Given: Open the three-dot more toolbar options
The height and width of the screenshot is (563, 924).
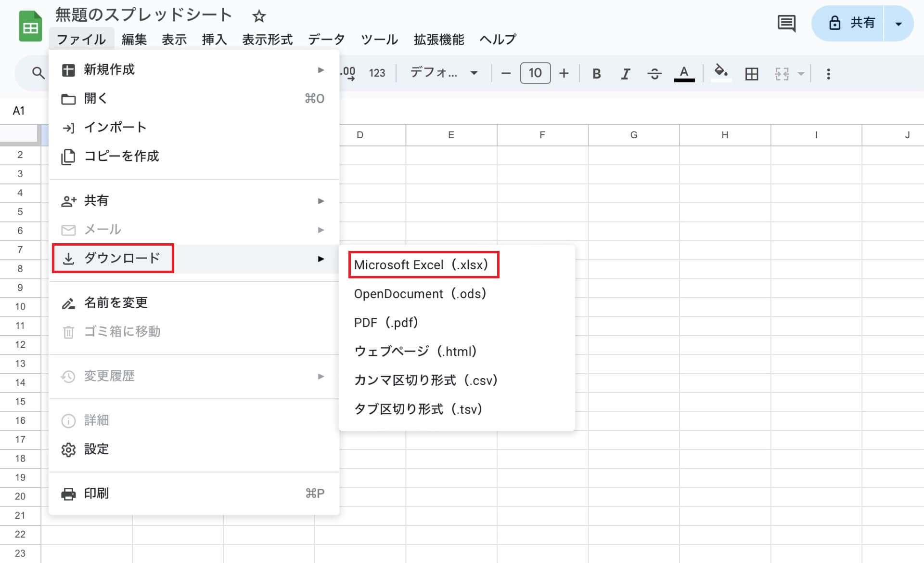Looking at the screenshot, I should click(x=828, y=74).
